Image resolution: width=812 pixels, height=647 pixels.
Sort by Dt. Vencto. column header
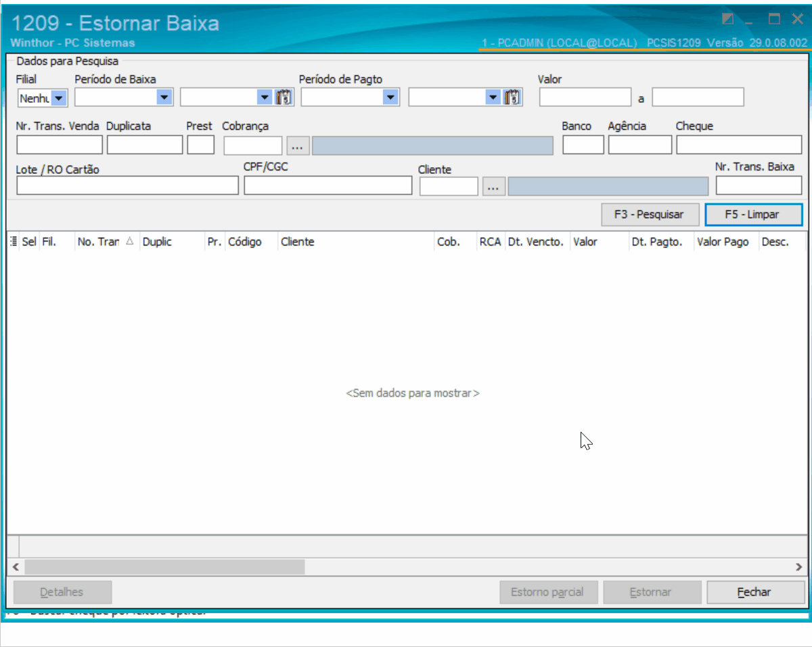pyautogui.click(x=537, y=242)
